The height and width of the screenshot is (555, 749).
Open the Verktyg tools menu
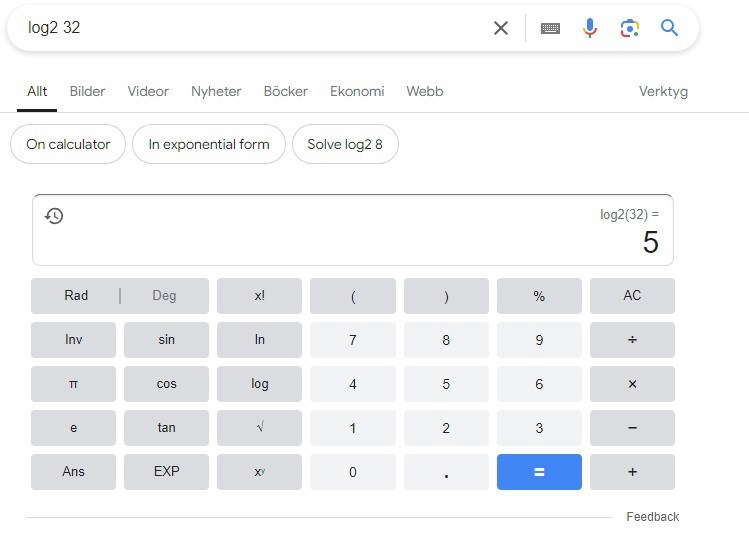click(x=663, y=91)
